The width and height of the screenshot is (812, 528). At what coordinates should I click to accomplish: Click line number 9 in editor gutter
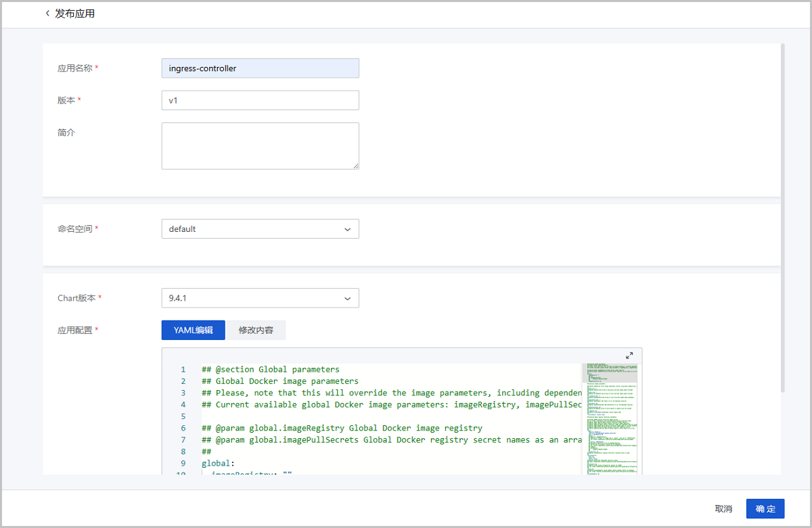tap(183, 463)
